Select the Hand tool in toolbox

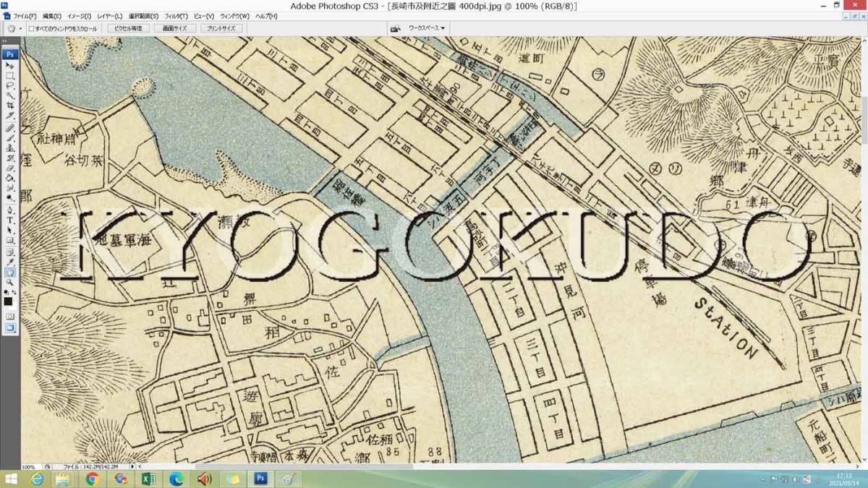[11, 273]
